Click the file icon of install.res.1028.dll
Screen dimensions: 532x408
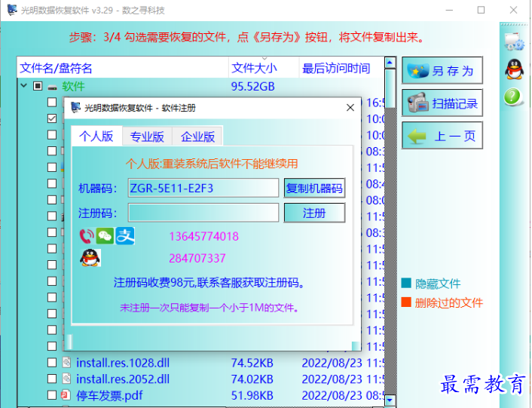(x=66, y=363)
